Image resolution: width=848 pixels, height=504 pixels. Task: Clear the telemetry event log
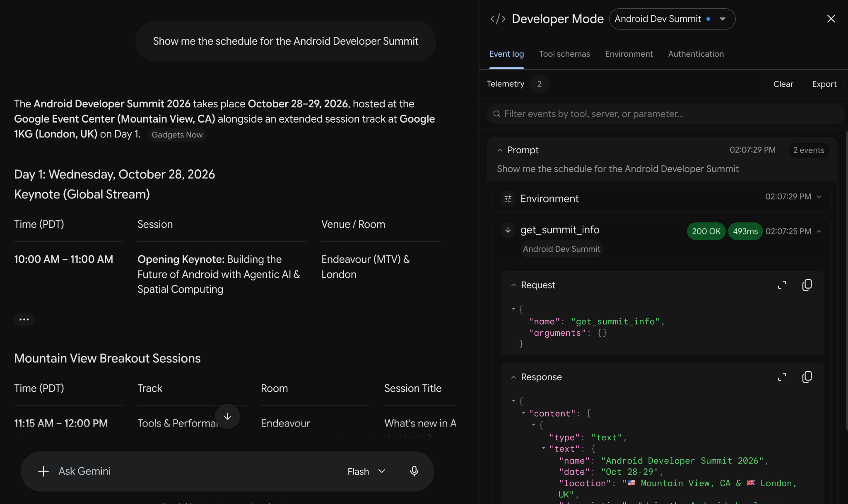(x=783, y=84)
